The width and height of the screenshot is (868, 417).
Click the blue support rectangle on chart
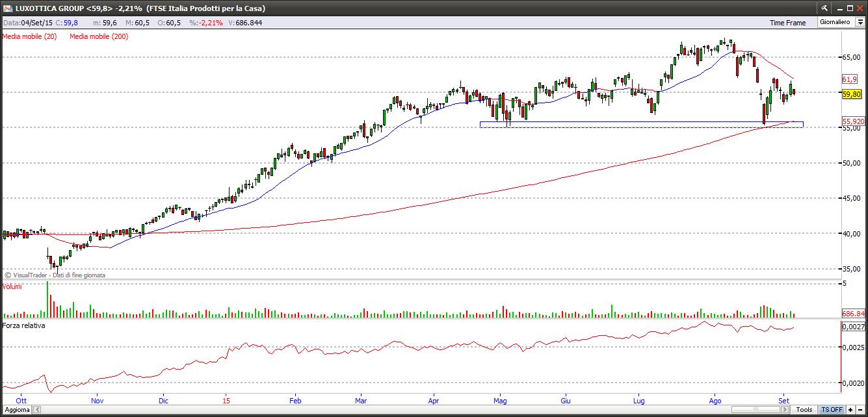pyautogui.click(x=641, y=124)
